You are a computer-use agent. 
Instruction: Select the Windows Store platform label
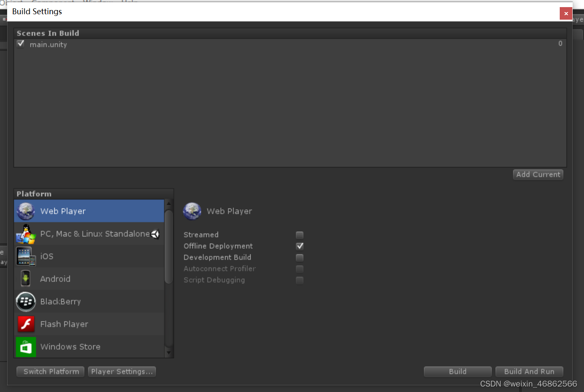tap(70, 347)
